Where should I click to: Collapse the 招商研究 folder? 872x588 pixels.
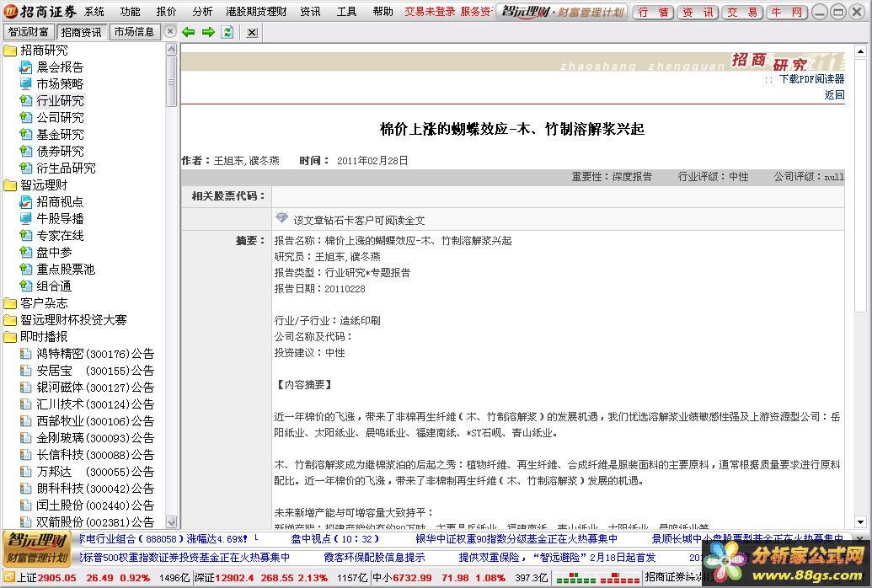pos(10,51)
